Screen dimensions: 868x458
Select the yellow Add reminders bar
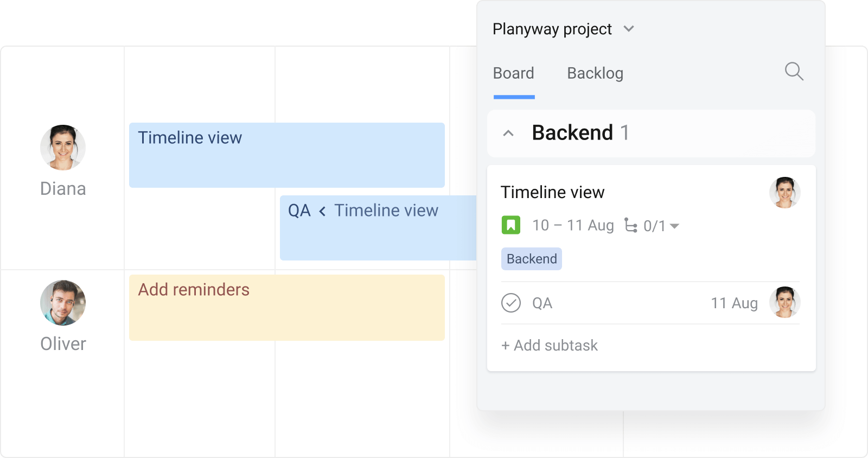(286, 308)
